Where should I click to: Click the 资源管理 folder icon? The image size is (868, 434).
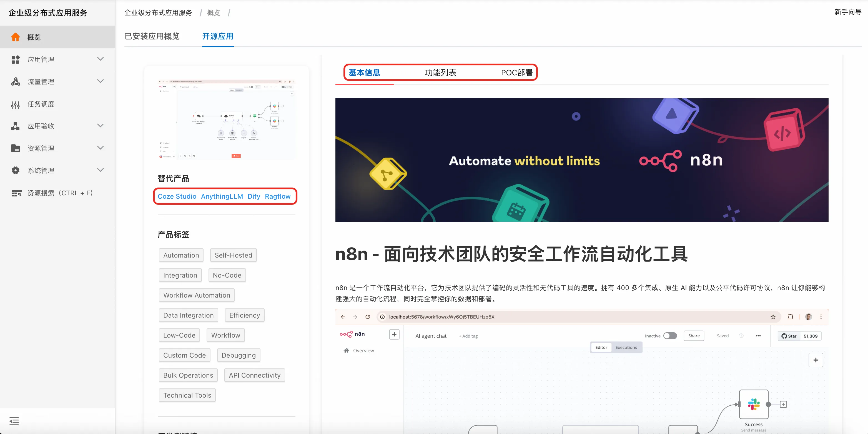[x=16, y=148]
